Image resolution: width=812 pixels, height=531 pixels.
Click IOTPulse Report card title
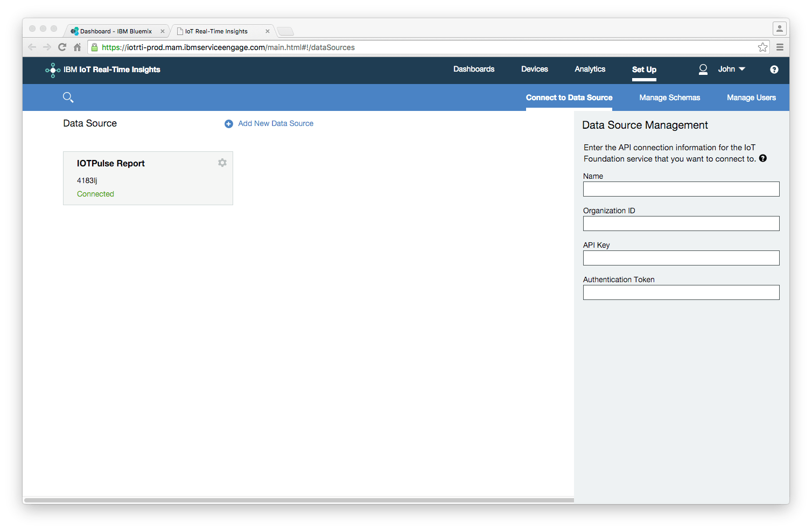pos(111,164)
